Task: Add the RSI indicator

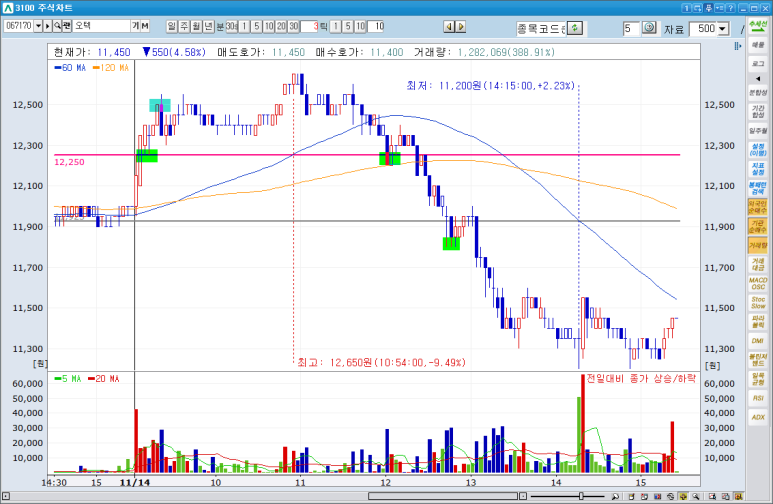Action: (758, 398)
